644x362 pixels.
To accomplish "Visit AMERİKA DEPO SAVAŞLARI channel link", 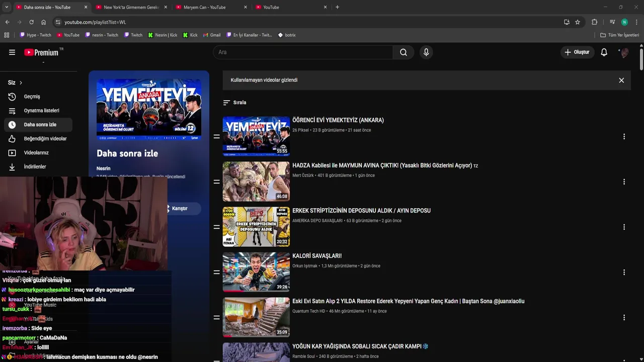I will click(x=317, y=221).
